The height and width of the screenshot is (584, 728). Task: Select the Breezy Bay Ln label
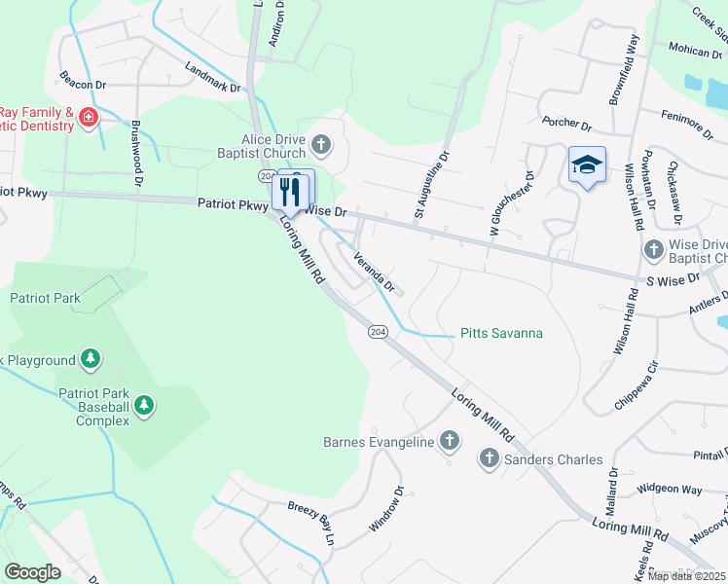click(311, 524)
